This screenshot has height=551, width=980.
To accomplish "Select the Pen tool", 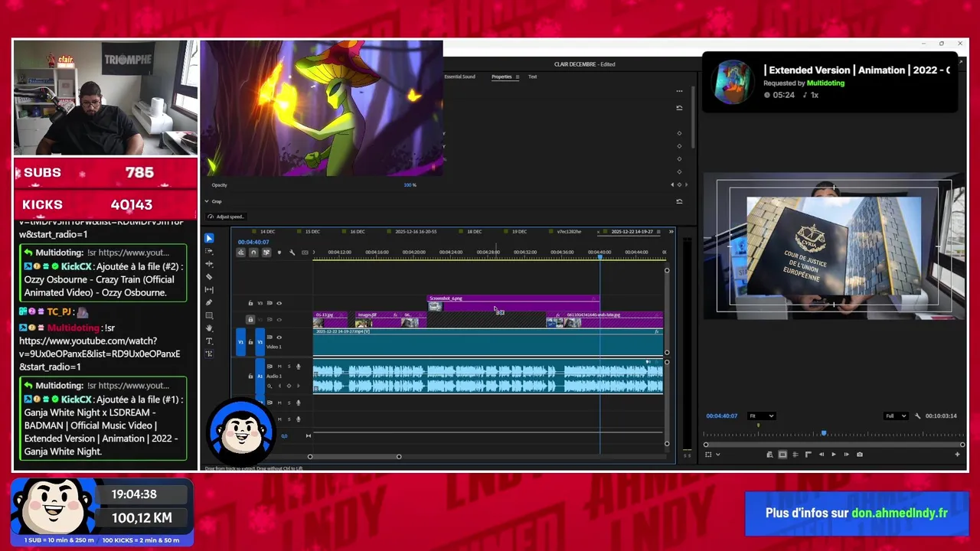I will click(x=209, y=302).
